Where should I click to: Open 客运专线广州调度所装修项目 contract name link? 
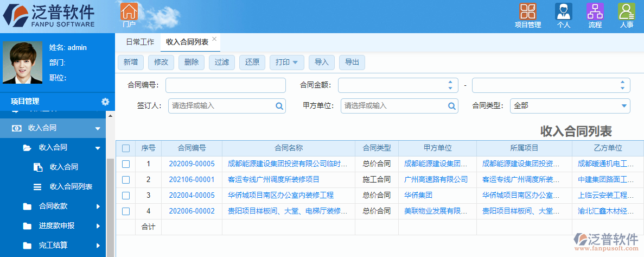[x=273, y=180]
